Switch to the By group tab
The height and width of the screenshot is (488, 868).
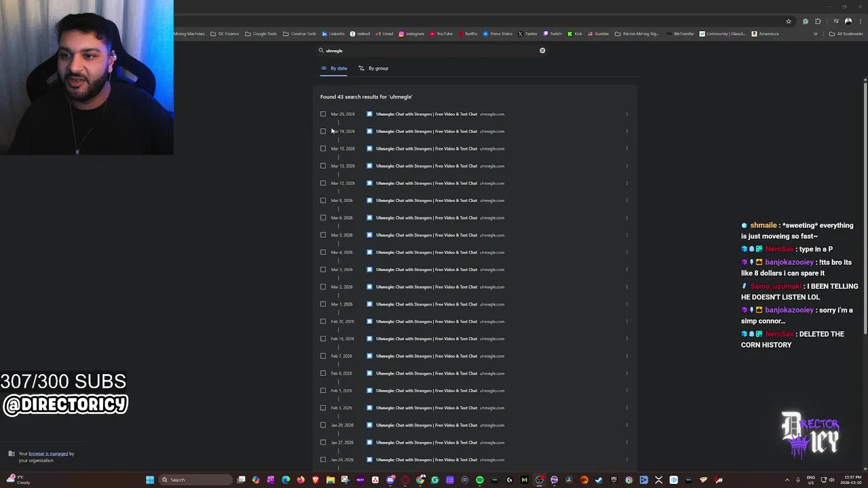(374, 68)
